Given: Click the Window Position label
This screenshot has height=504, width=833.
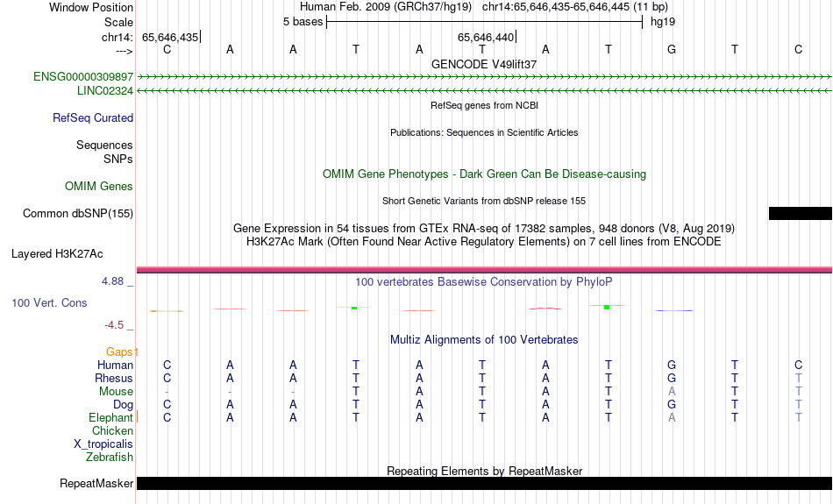Looking at the screenshot, I should (x=91, y=7).
